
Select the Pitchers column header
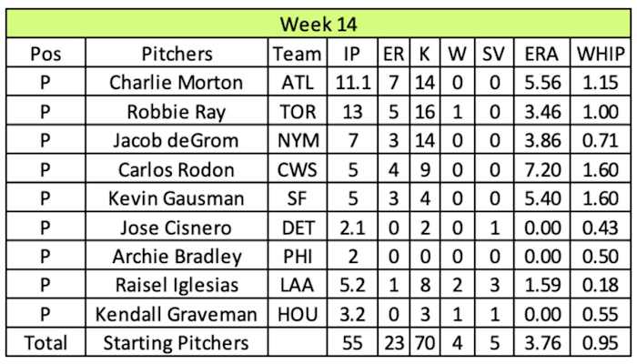click(x=177, y=54)
